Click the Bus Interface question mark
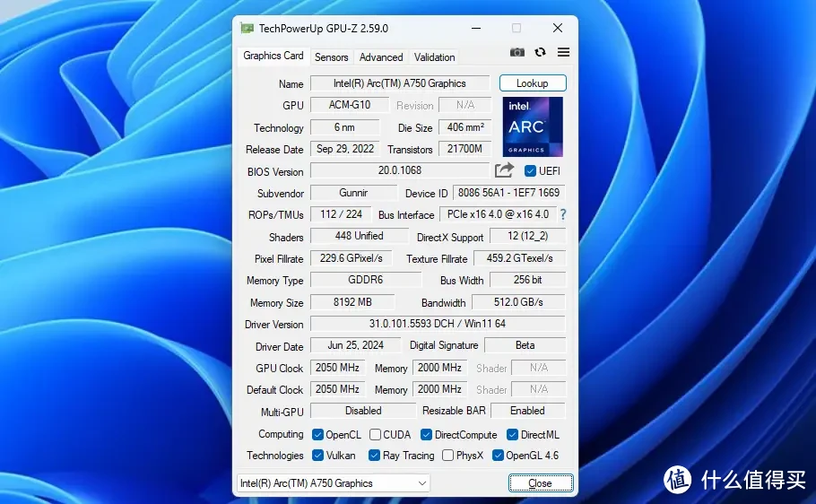The width and height of the screenshot is (816, 504). pyautogui.click(x=562, y=214)
